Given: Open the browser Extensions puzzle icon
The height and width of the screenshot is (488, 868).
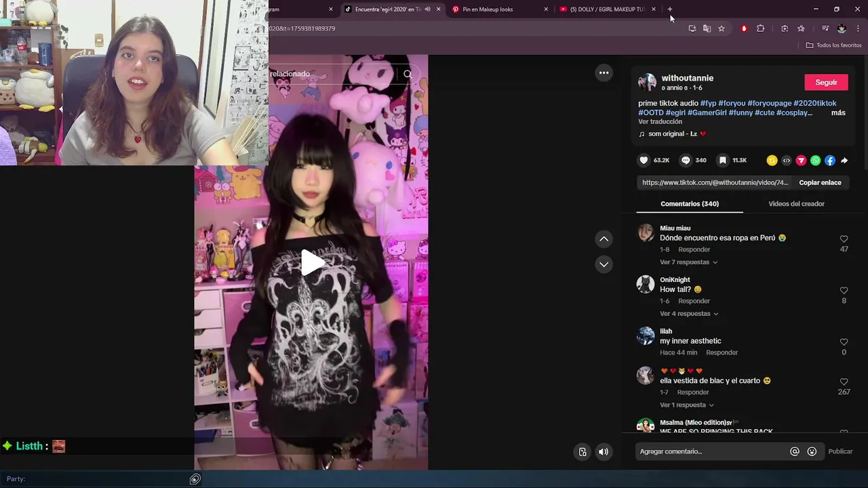Looking at the screenshot, I should 760,28.
